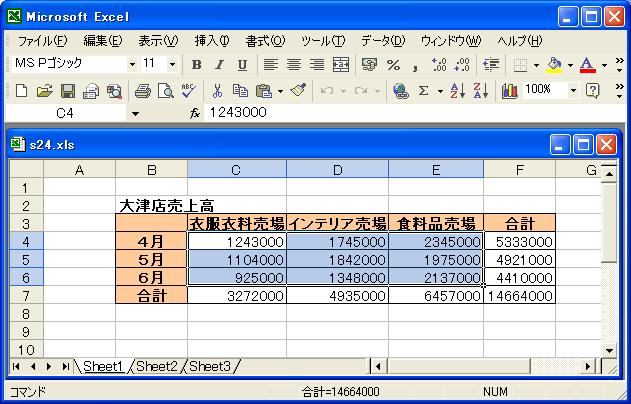
Task: Align text left
Action: tap(271, 65)
